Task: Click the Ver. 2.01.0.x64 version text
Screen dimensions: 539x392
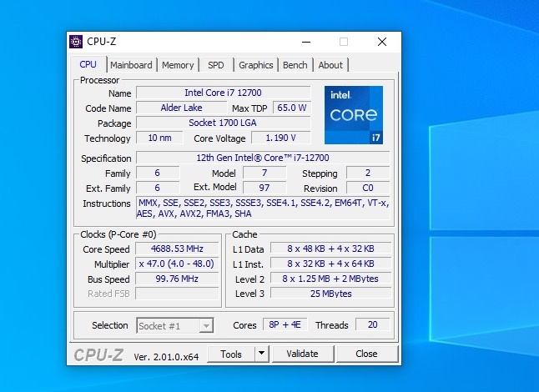Action: (x=166, y=357)
